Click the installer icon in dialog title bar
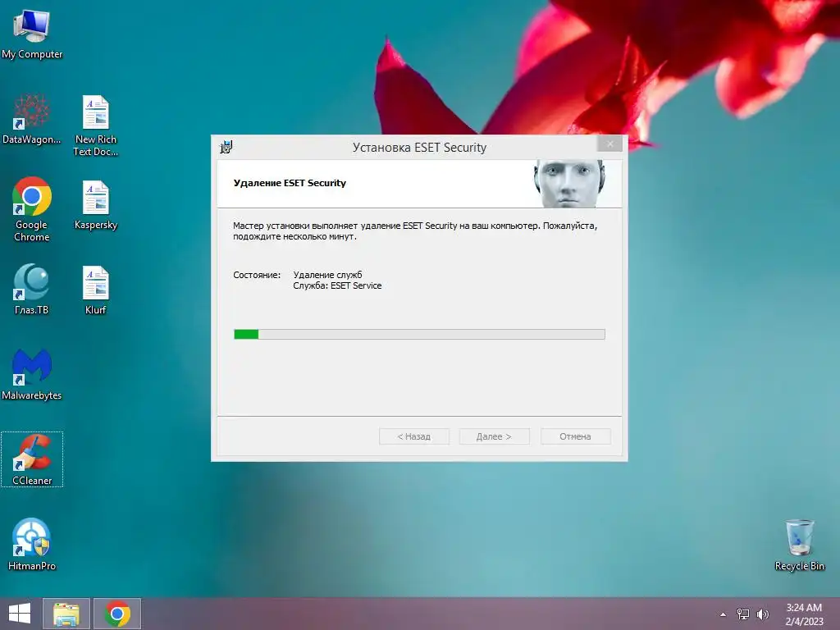This screenshot has width=840, height=630. [x=226, y=147]
